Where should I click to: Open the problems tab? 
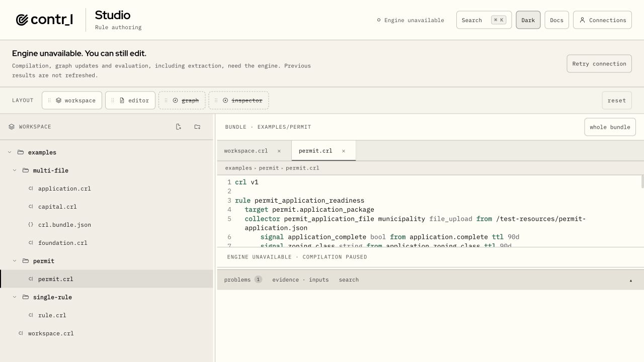coord(243,280)
